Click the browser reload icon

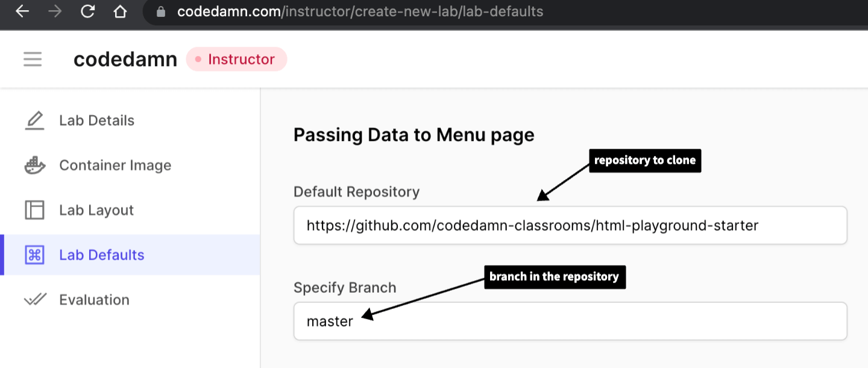(87, 10)
